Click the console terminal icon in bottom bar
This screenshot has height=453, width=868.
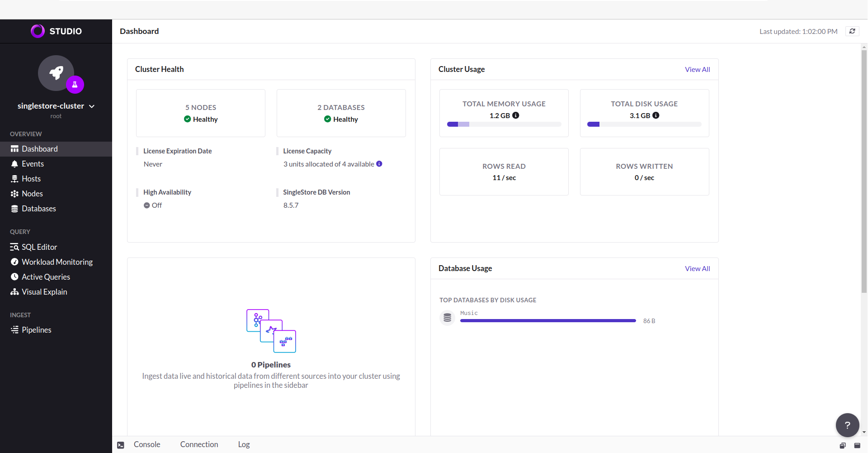click(121, 445)
